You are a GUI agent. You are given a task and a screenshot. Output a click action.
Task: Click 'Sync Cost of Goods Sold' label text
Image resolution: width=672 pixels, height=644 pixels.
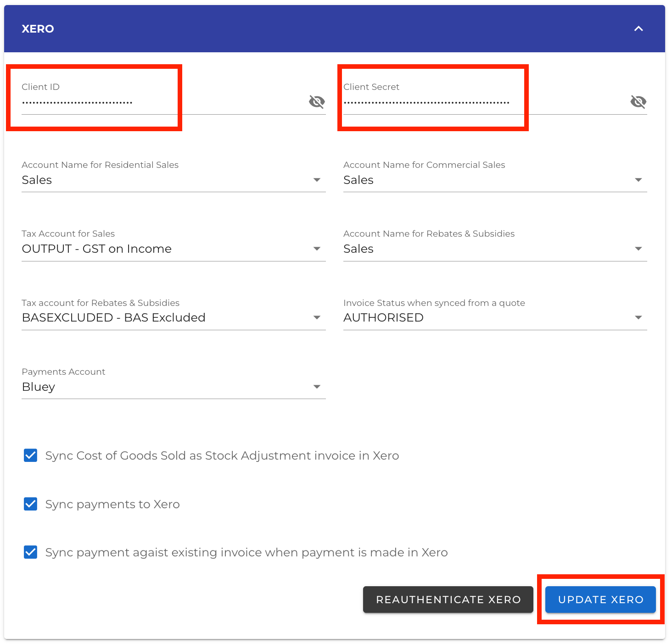click(x=222, y=455)
